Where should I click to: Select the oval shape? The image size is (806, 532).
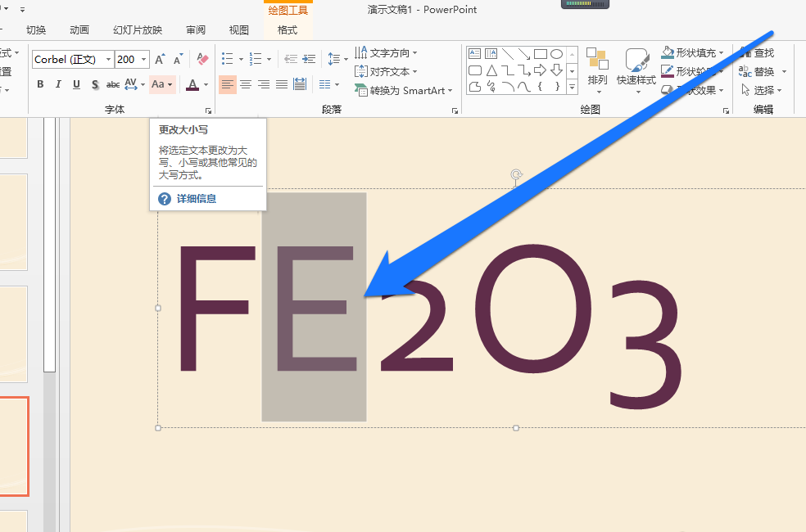pos(557,54)
